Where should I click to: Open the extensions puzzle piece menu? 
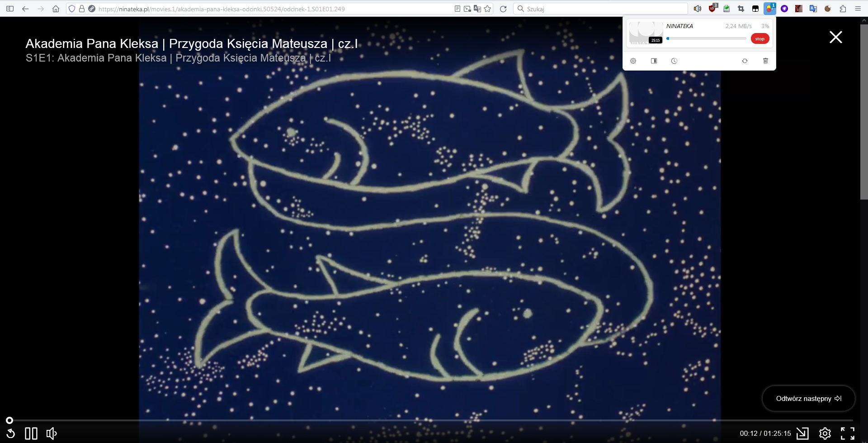click(843, 9)
